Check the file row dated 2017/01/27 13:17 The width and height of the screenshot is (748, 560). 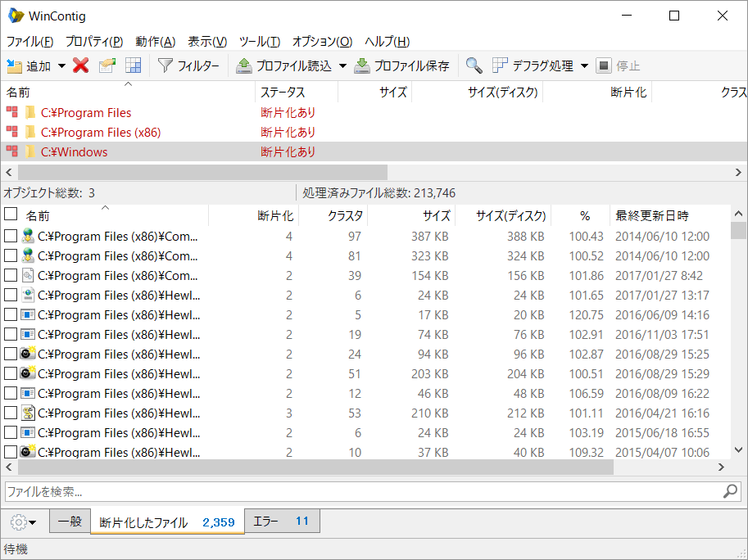(x=11, y=295)
